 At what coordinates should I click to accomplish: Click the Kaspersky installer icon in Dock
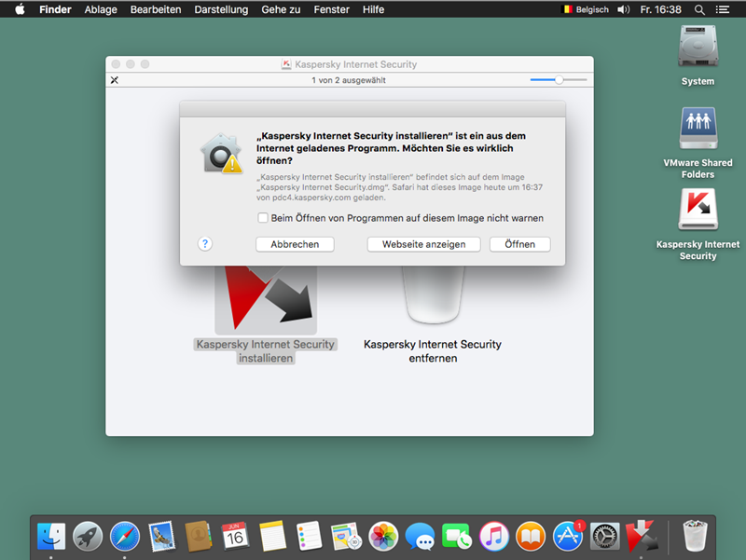click(x=642, y=536)
